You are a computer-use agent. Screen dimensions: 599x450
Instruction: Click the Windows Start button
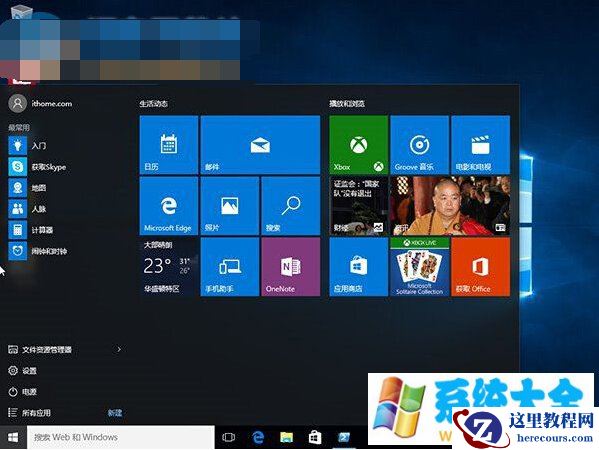click(13, 437)
